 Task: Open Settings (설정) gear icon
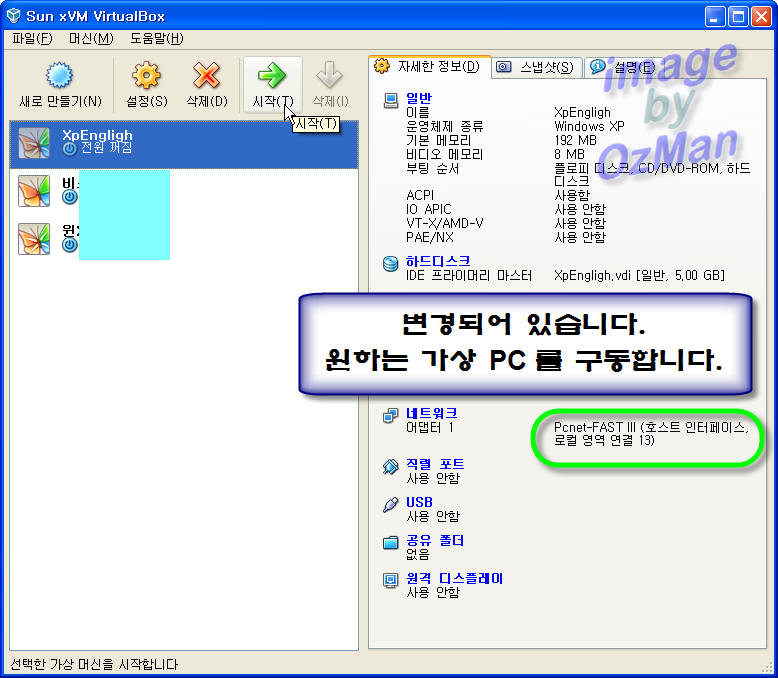tap(146, 75)
